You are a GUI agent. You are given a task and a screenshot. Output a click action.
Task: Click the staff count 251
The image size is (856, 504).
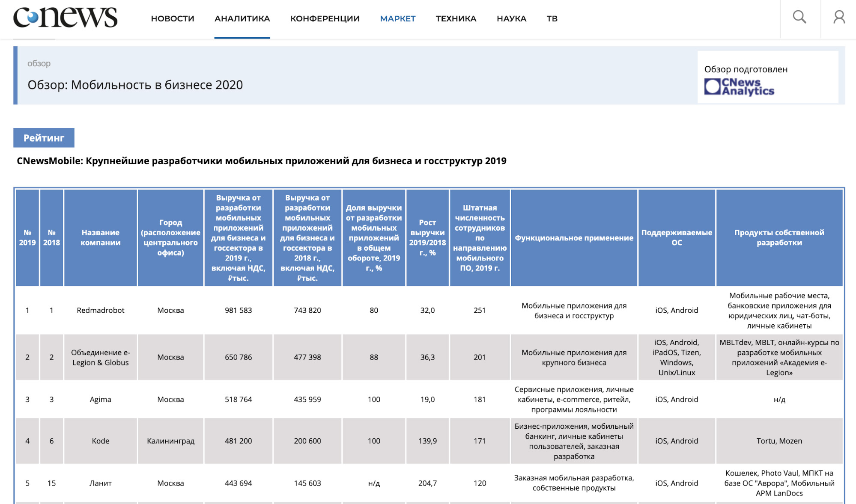(480, 310)
